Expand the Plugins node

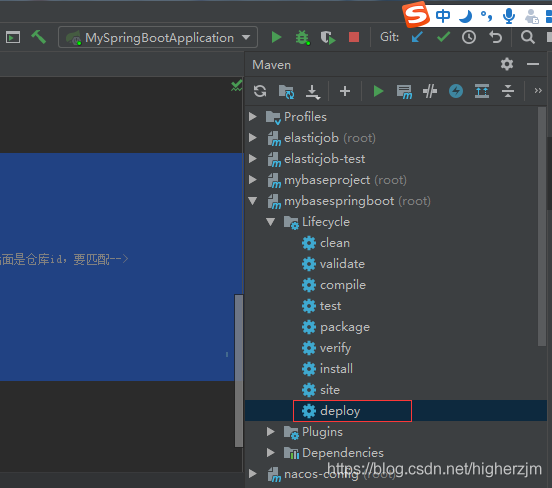point(270,432)
